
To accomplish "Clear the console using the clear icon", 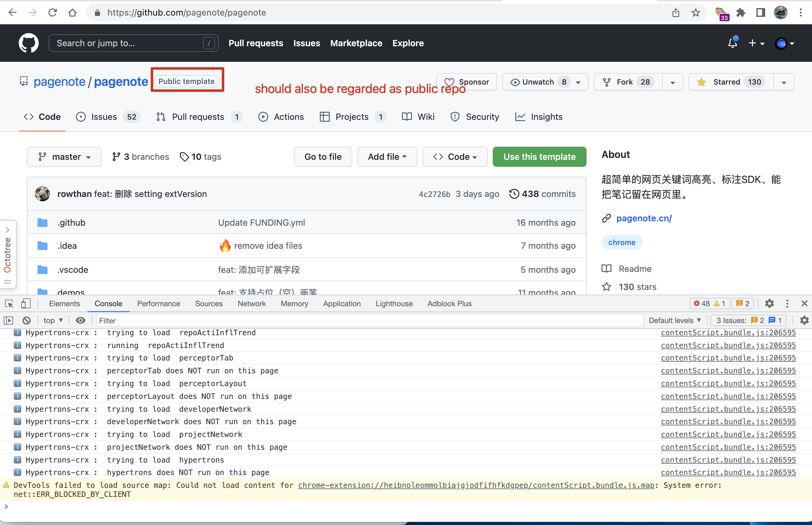I will 26,320.
